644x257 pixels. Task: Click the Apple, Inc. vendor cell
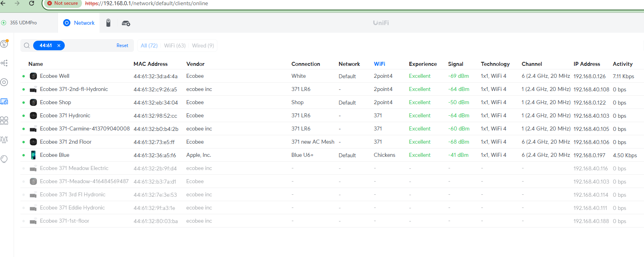point(199,155)
